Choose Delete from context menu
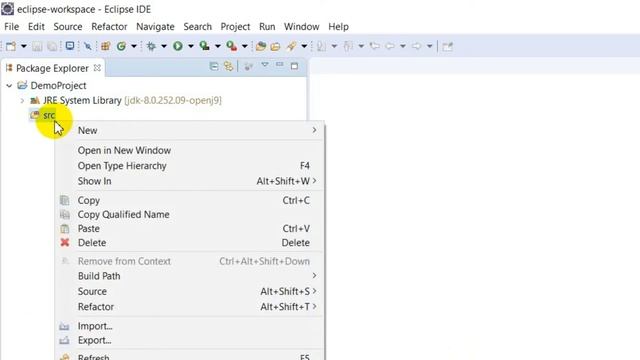This screenshot has height=360, width=640. [190, 242]
